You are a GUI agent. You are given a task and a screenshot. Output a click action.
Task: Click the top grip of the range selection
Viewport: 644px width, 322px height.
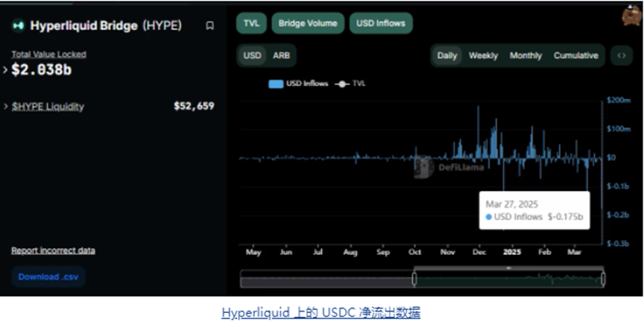[x=508, y=268]
